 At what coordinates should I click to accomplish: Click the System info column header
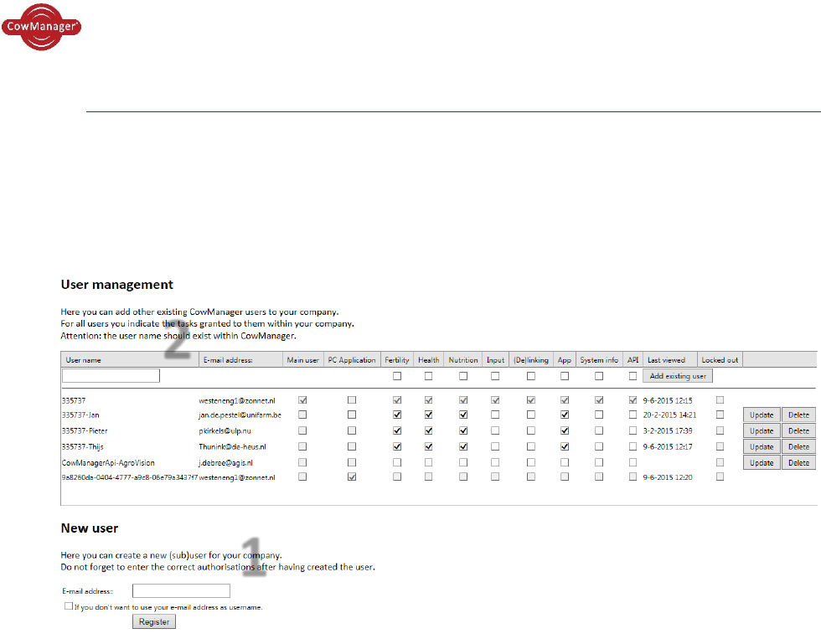pos(599,360)
